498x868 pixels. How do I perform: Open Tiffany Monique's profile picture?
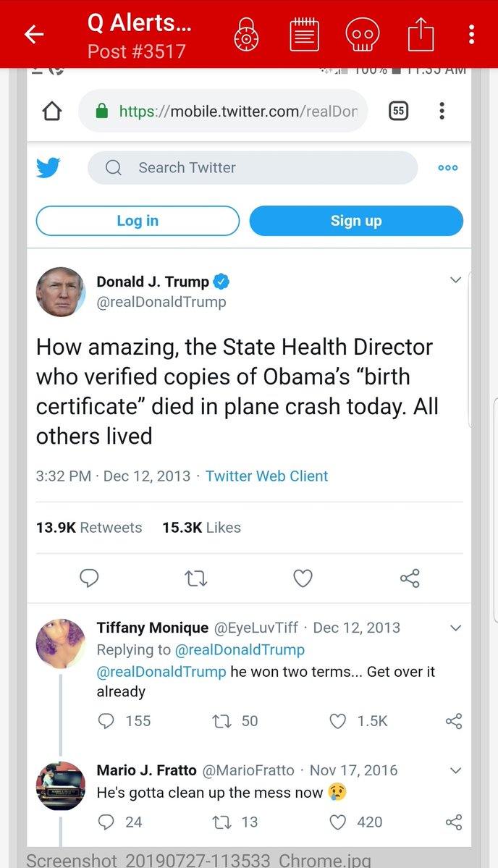[x=61, y=643]
